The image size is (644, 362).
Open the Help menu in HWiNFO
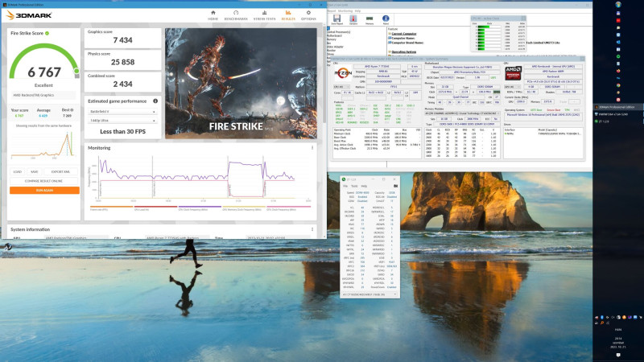(x=357, y=11)
